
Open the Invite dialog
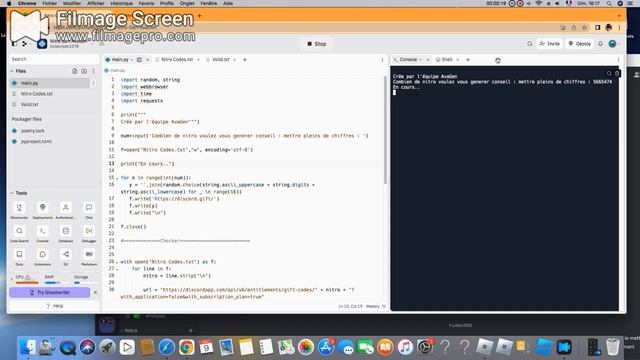549,44
